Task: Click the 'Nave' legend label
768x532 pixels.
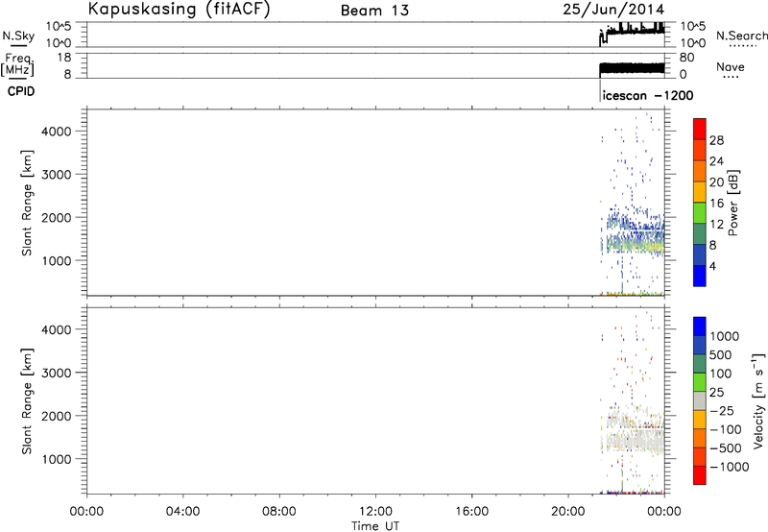Action: 731,66
